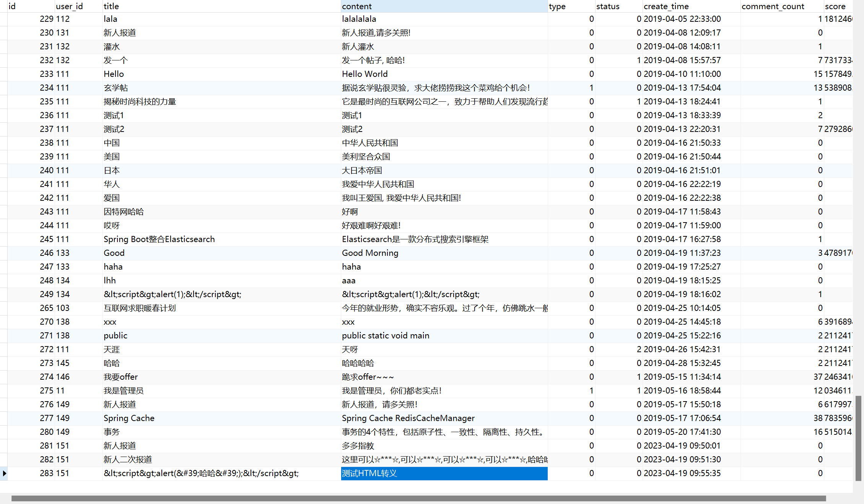
Task: Click the user_id column header
Action: [x=79, y=6]
